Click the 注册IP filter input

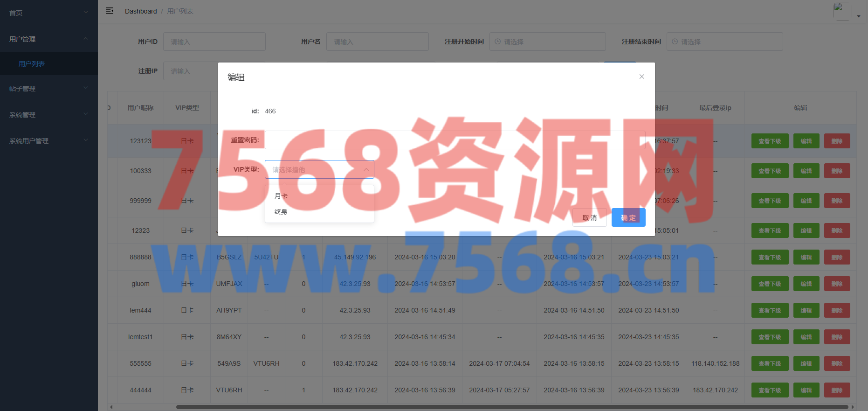[191, 71]
